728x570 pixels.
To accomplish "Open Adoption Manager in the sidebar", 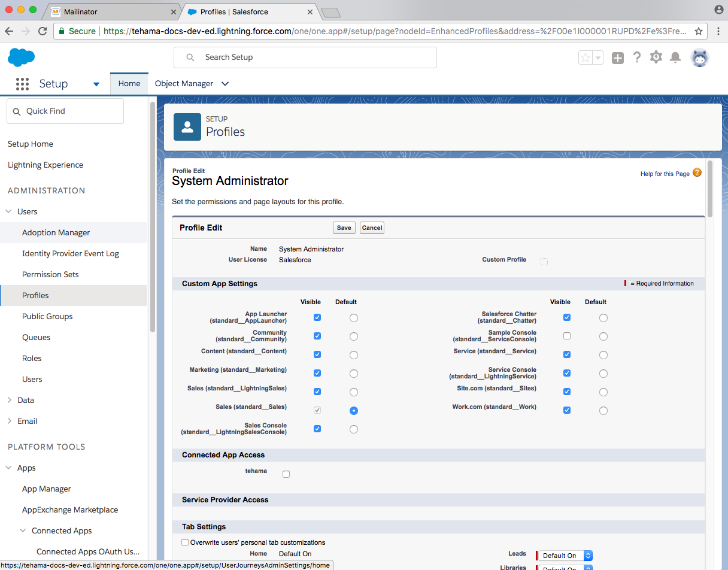I will pyautogui.click(x=56, y=232).
